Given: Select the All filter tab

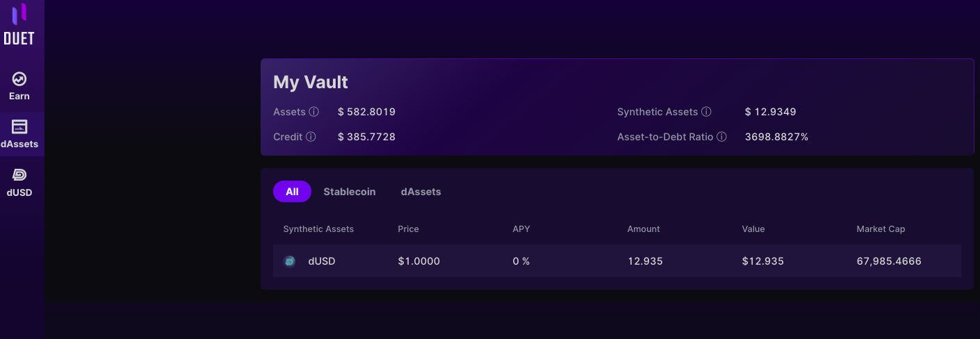Looking at the screenshot, I should click(x=292, y=192).
